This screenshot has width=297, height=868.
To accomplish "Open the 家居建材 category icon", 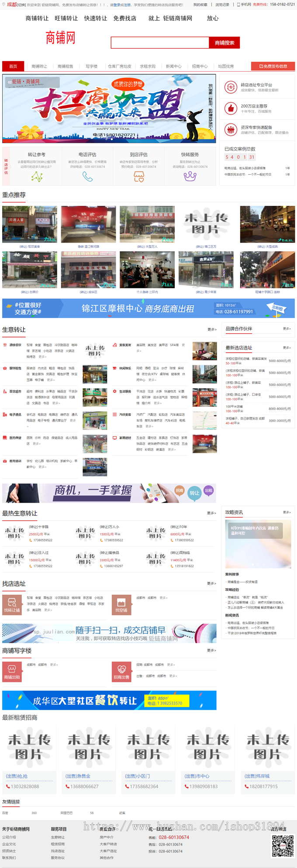I will [115, 437].
